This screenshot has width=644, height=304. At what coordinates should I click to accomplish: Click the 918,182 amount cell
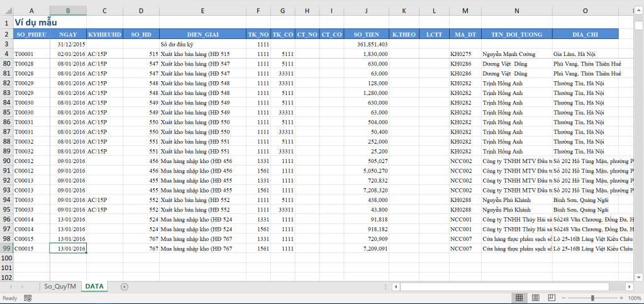[x=366, y=229]
